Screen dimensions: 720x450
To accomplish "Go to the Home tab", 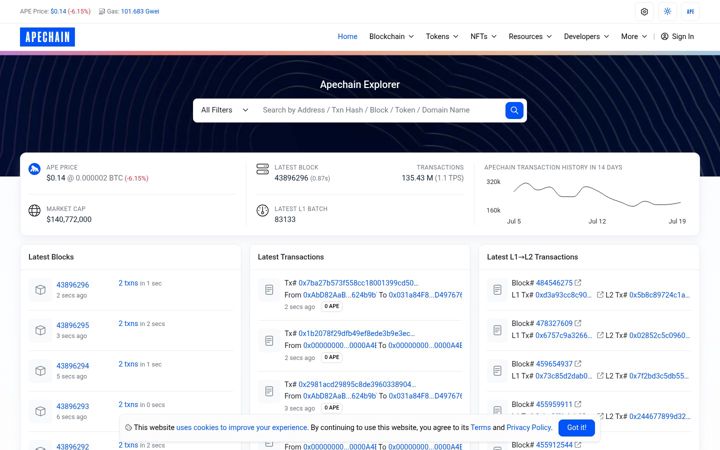I will [347, 36].
